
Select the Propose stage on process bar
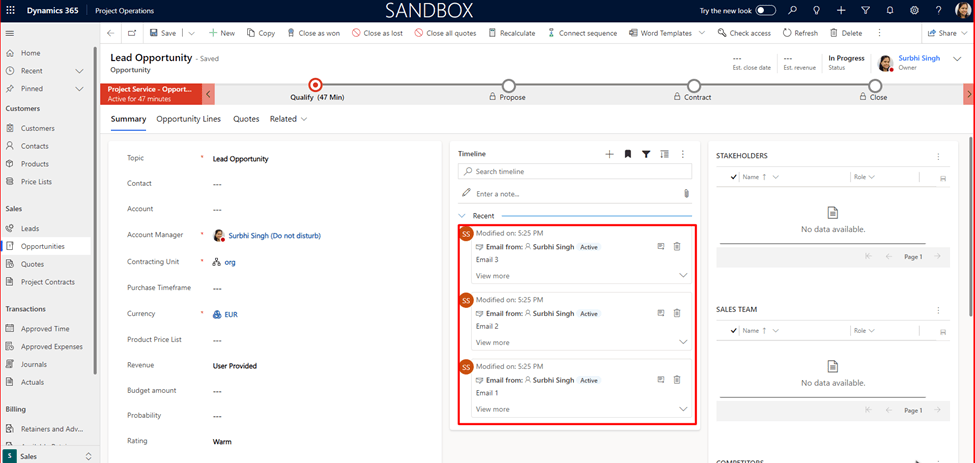point(509,87)
